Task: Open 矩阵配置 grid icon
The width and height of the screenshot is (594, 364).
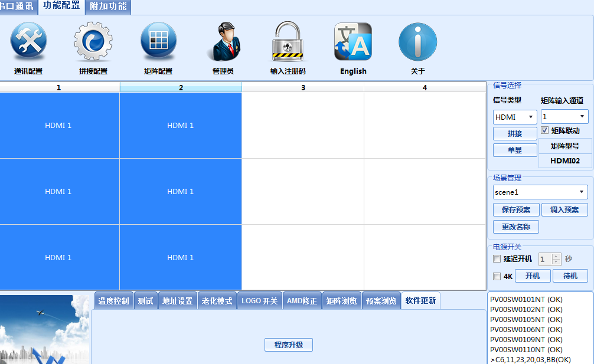Action: click(158, 42)
